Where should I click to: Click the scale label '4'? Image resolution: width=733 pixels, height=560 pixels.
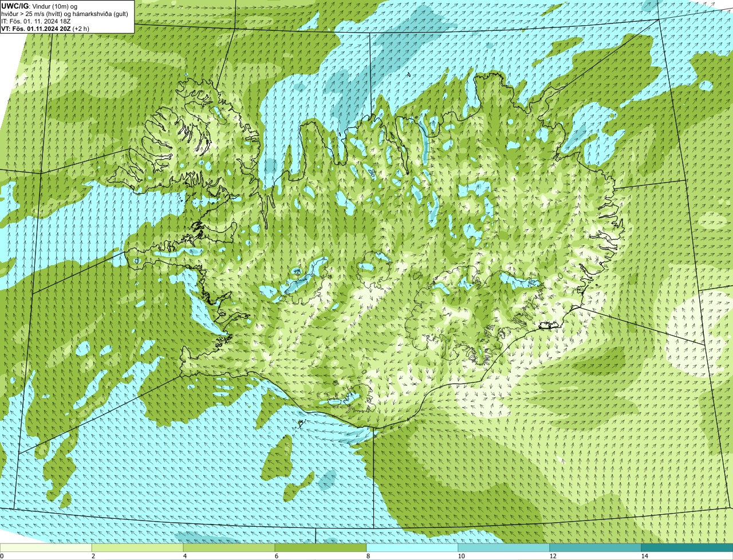coord(184,556)
